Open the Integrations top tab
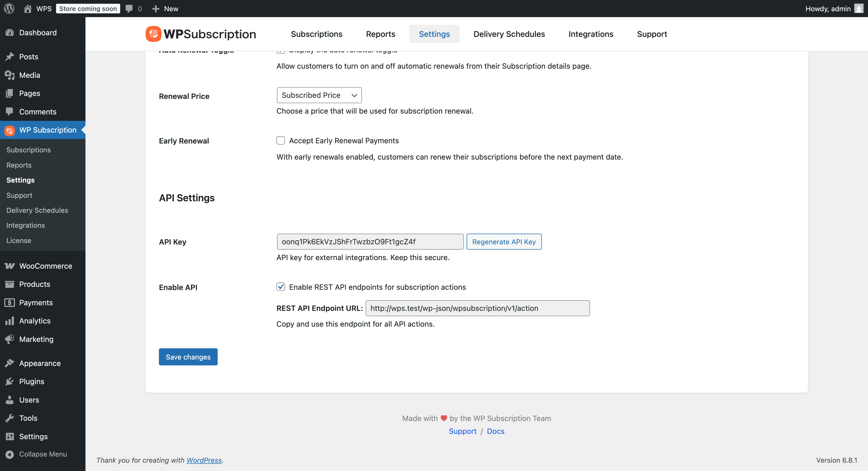 tap(591, 34)
